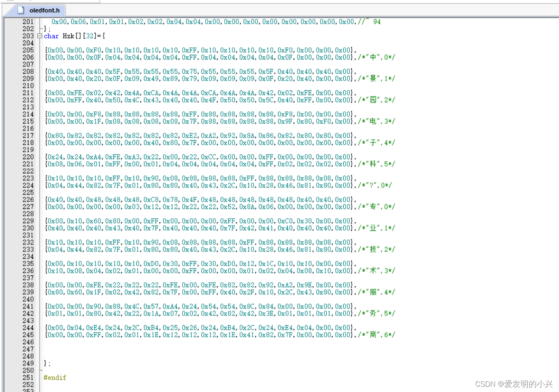Screen dimensions: 559x392
Task: Click line number 251 in the gutter
Action: coord(28,377)
